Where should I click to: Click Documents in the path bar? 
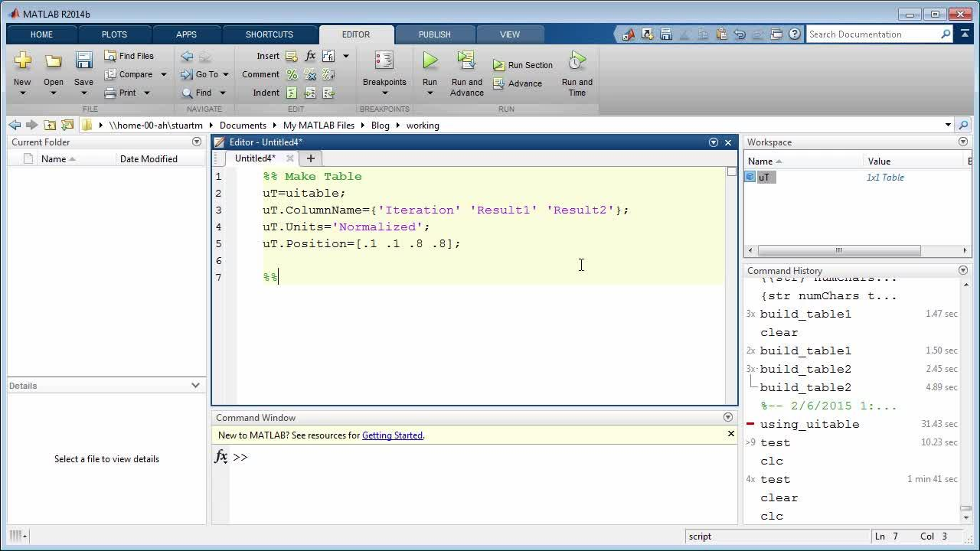(x=243, y=125)
